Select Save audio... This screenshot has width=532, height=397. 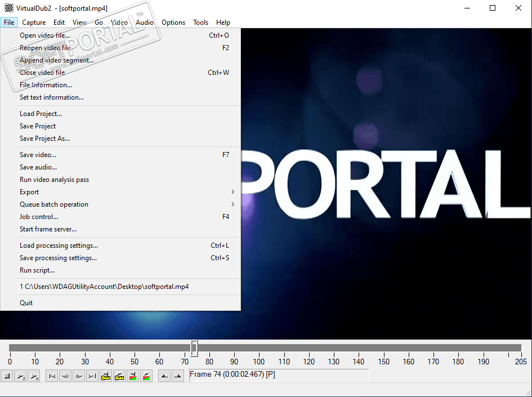coord(120,167)
